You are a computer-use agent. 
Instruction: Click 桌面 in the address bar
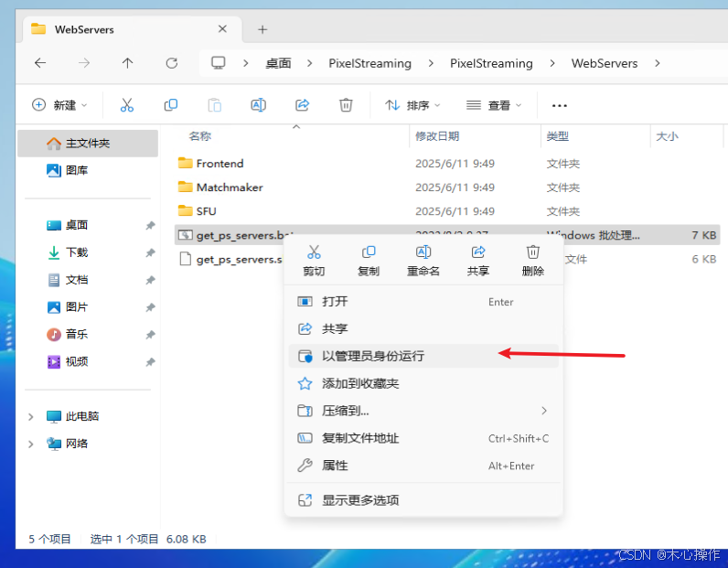coord(279,63)
